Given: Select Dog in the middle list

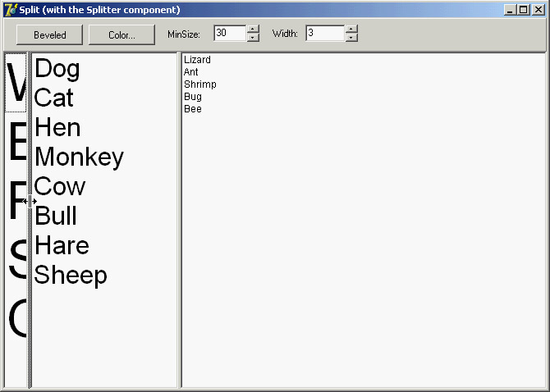Looking at the screenshot, I should point(57,69).
